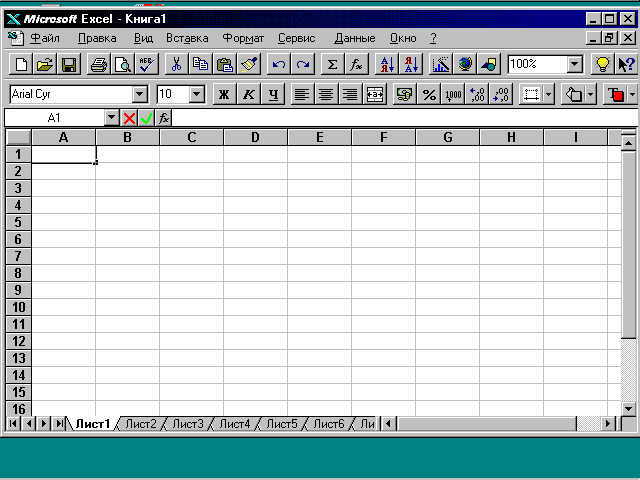The width and height of the screenshot is (640, 480).
Task: Switch to the Лист4 sheet tab
Action: 235,424
